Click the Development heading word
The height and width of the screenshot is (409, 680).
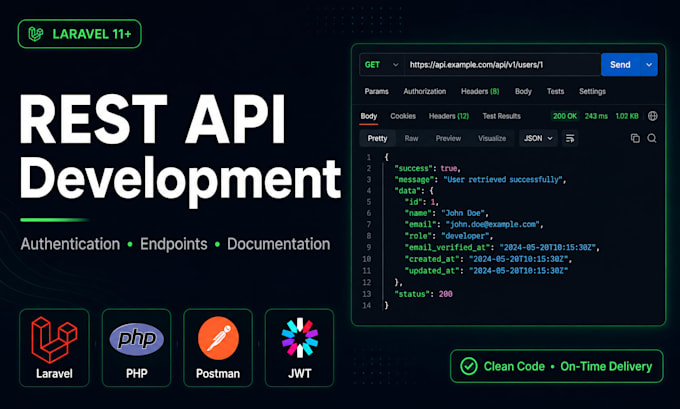180,180
